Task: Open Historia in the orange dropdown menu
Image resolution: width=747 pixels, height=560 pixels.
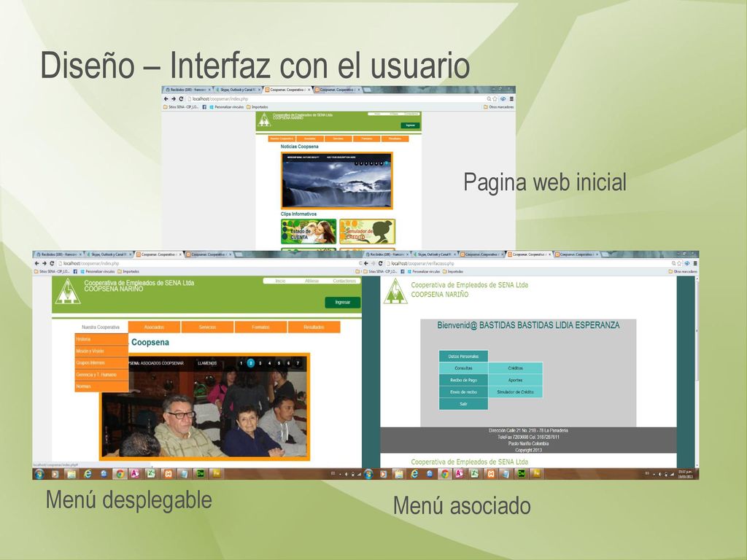Action: (101, 339)
